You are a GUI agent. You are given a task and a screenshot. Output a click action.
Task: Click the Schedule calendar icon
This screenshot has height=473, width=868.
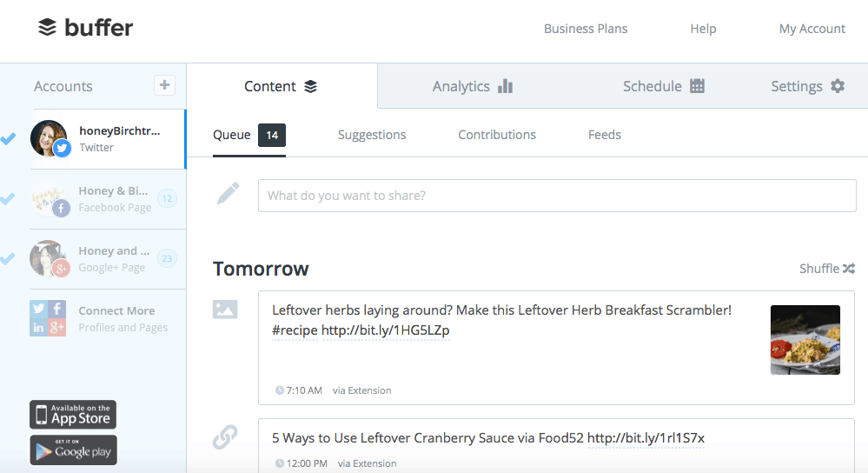click(x=697, y=86)
